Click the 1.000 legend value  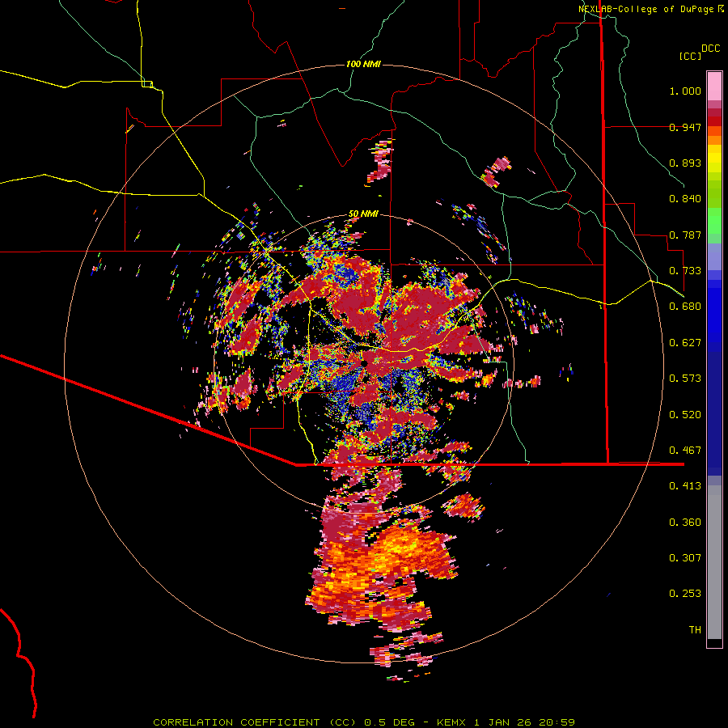point(685,91)
